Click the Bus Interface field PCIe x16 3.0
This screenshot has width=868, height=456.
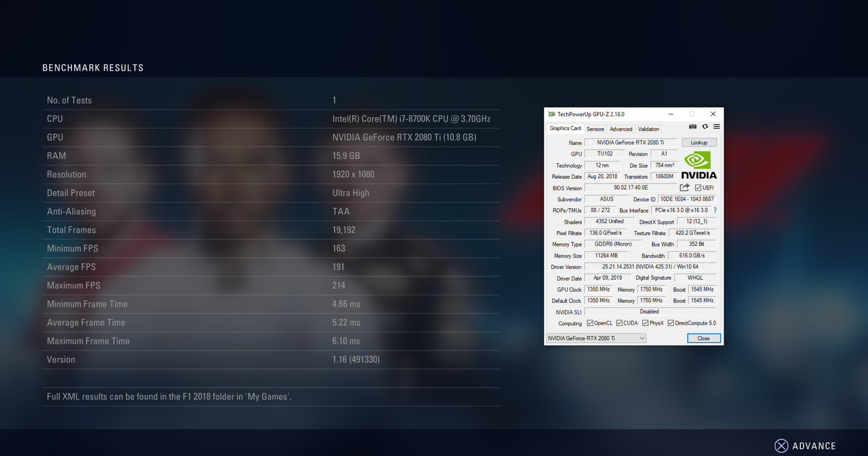coord(681,210)
